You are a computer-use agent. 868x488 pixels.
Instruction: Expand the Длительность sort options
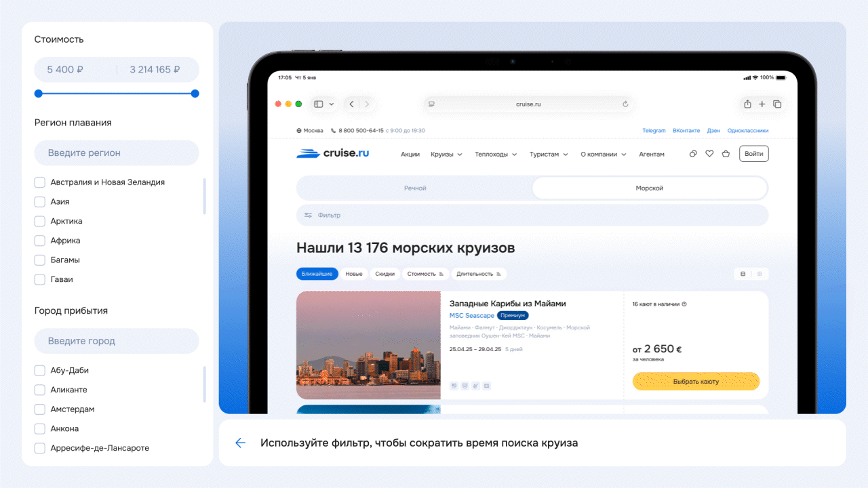coord(478,274)
